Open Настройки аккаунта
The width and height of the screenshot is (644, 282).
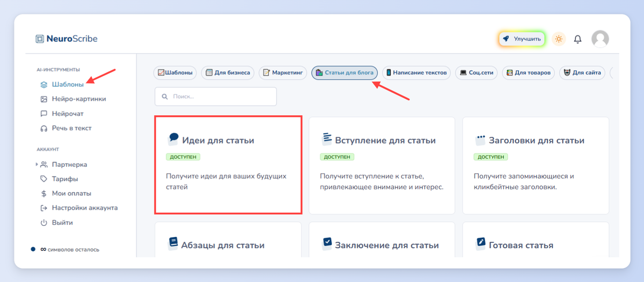85,208
